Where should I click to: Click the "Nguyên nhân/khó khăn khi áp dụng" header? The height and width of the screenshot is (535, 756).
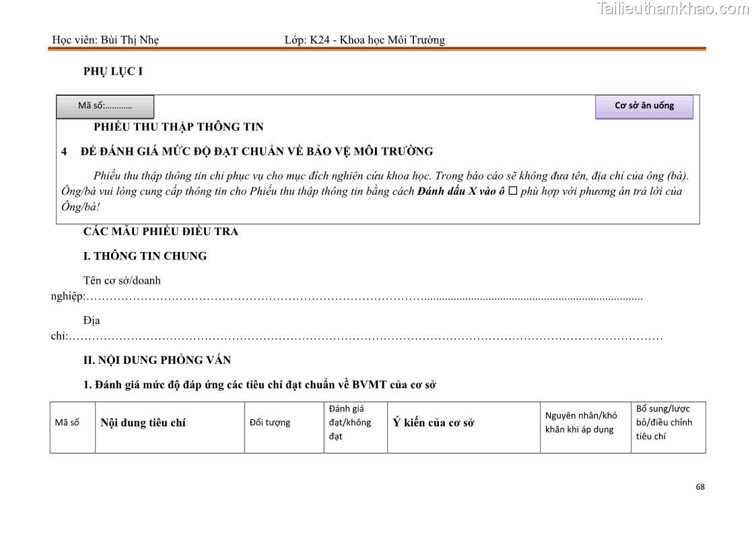(x=581, y=422)
